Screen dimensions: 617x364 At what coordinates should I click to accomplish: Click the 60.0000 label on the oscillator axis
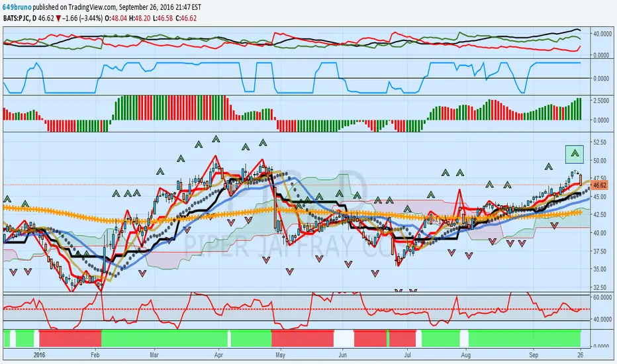click(x=602, y=298)
